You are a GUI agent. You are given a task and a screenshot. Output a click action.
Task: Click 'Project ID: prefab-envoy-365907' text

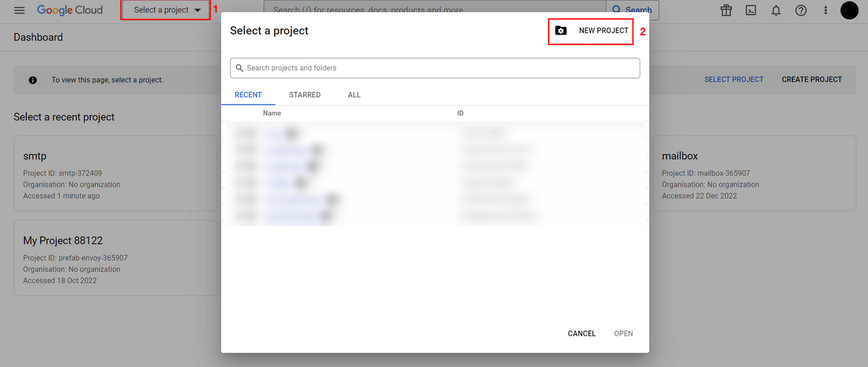(75, 258)
